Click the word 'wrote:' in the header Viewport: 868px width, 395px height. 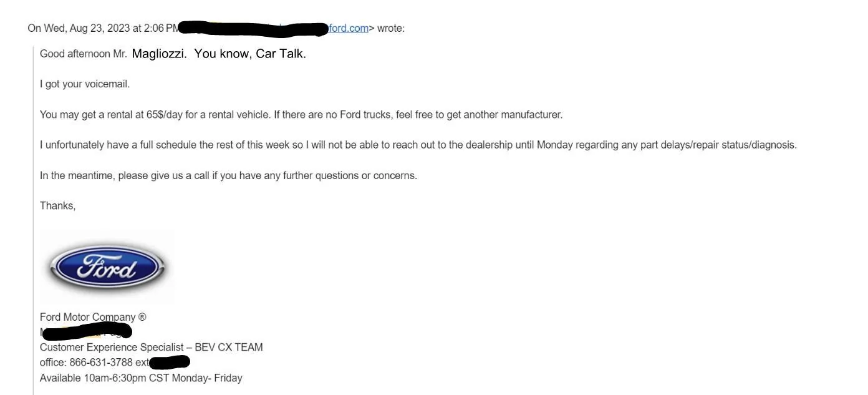click(391, 28)
